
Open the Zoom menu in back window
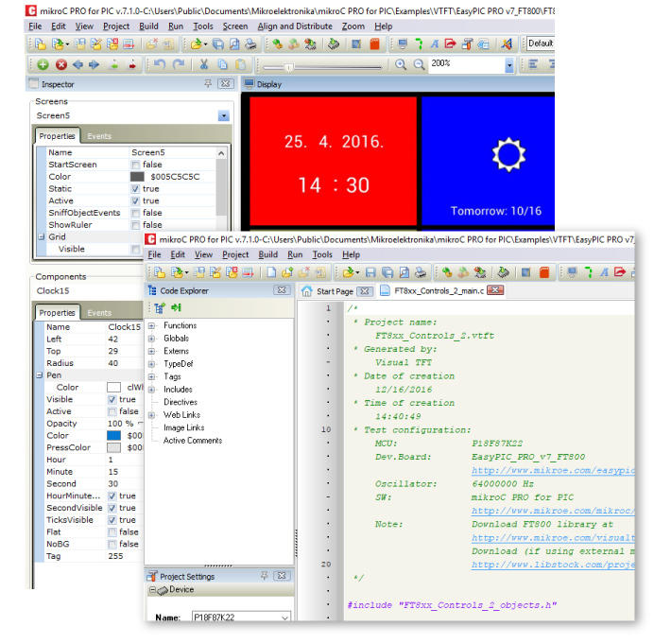point(353,26)
